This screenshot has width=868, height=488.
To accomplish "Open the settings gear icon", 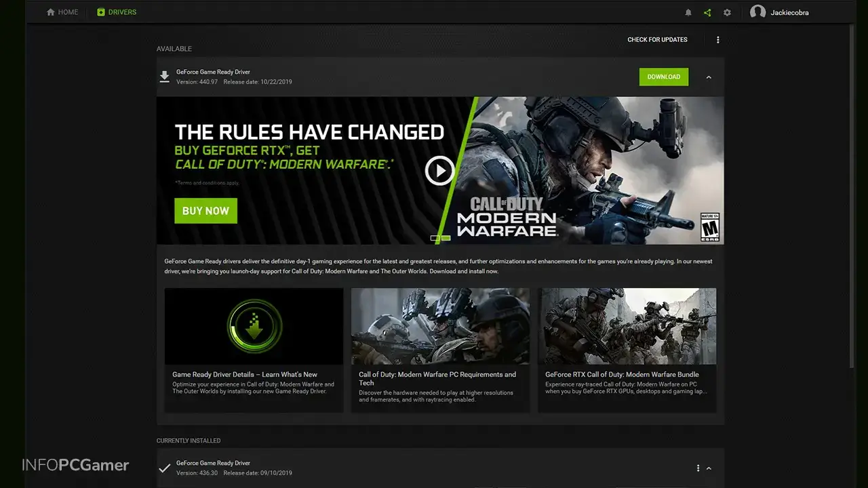I will click(727, 12).
